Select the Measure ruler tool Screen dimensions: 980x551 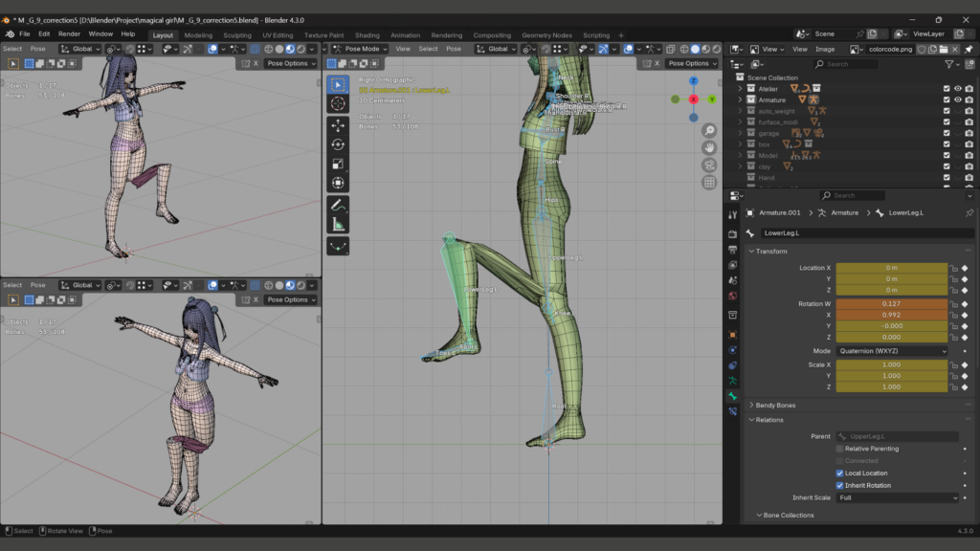(338, 225)
